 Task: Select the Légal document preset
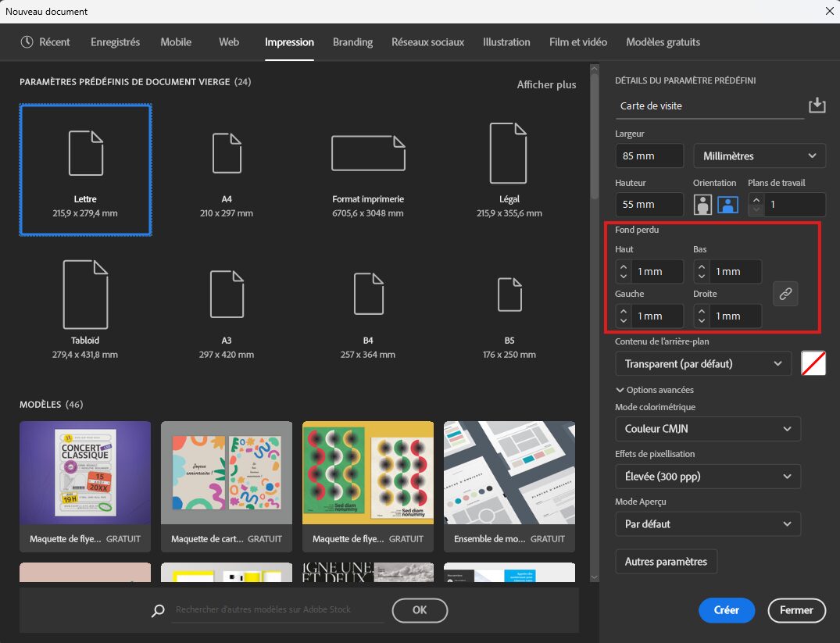click(x=509, y=153)
